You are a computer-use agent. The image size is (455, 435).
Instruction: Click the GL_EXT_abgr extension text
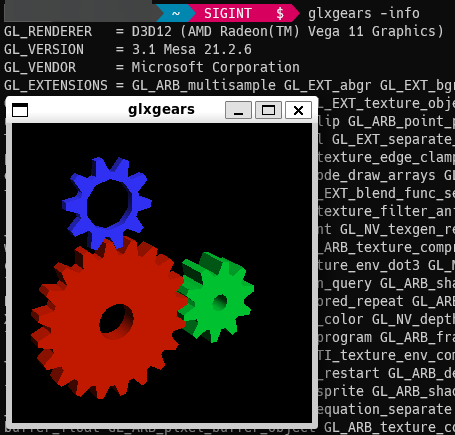(x=327, y=85)
